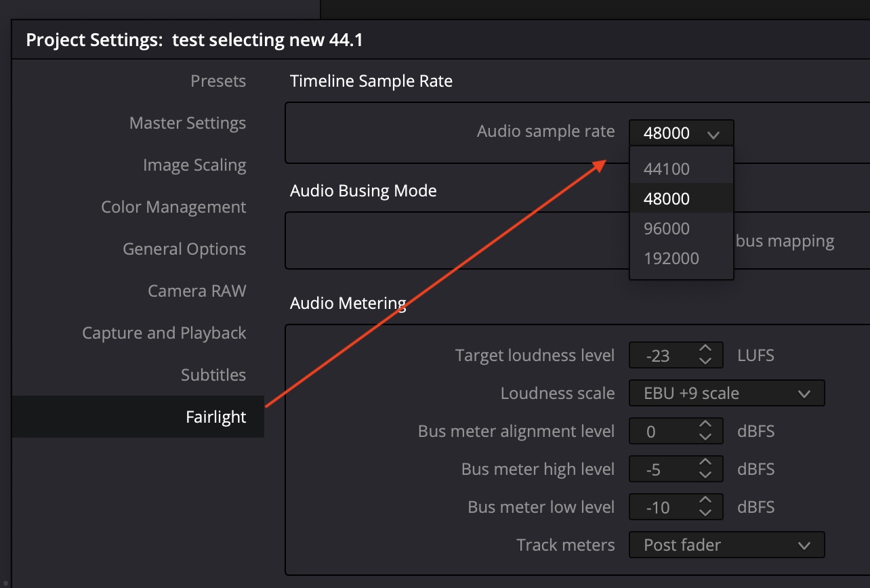Click the LUFS unit label

pyautogui.click(x=755, y=355)
